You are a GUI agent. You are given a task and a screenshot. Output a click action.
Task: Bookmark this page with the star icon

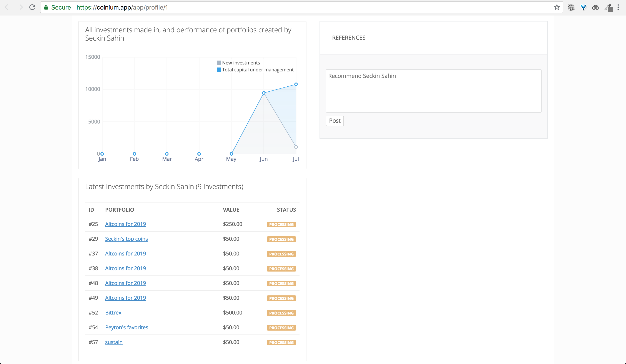(557, 7)
